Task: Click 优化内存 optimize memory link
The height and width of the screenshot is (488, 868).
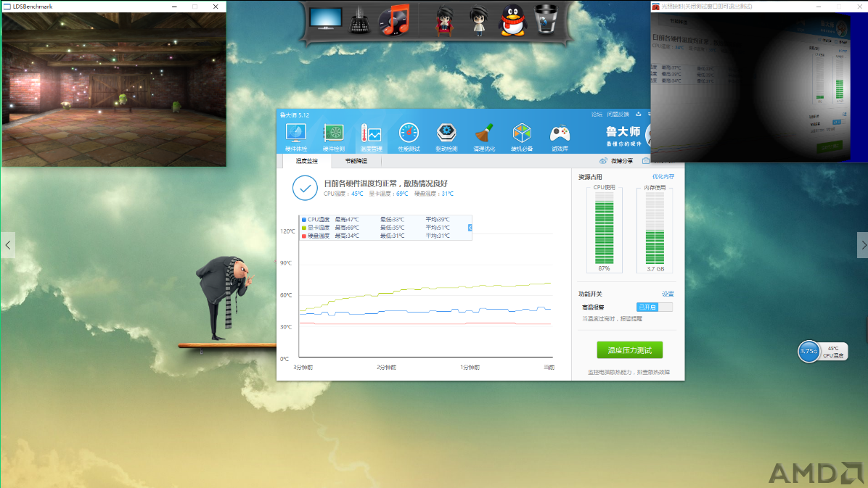Action: tap(663, 176)
